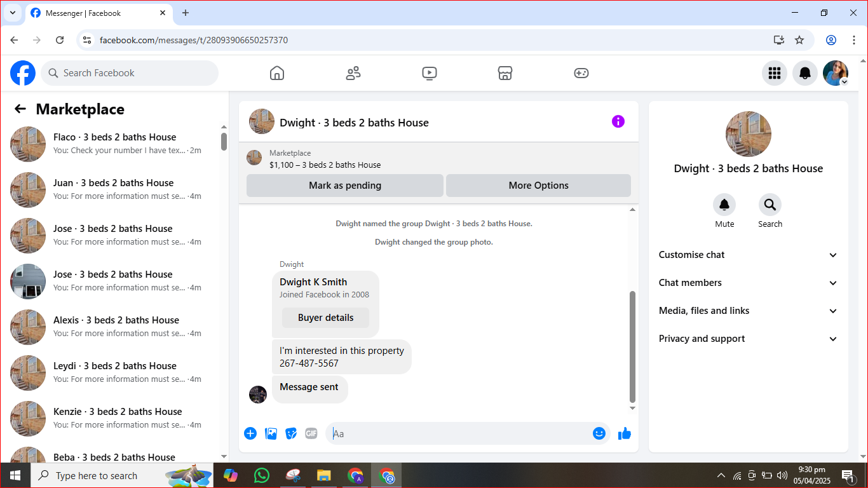Screen dimensions: 868x488
Task: Open Chrome three-dot menu
Action: point(854,40)
